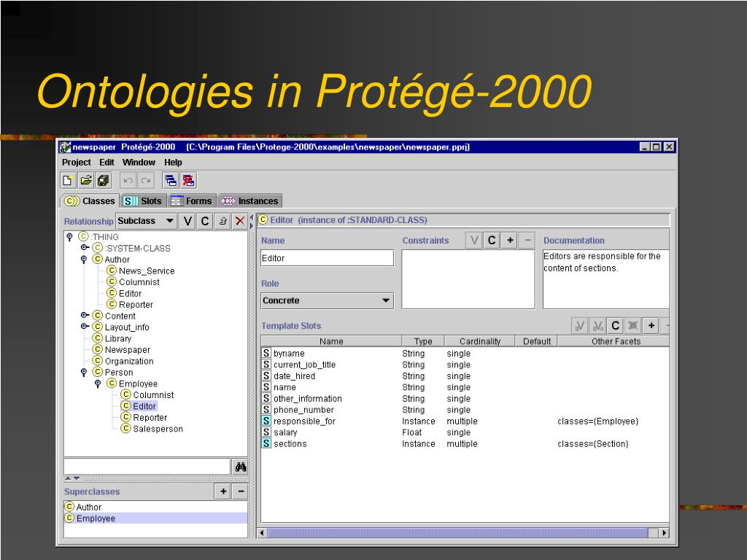Image resolution: width=747 pixels, height=560 pixels.
Task: Open the Project menu
Action: (76, 163)
